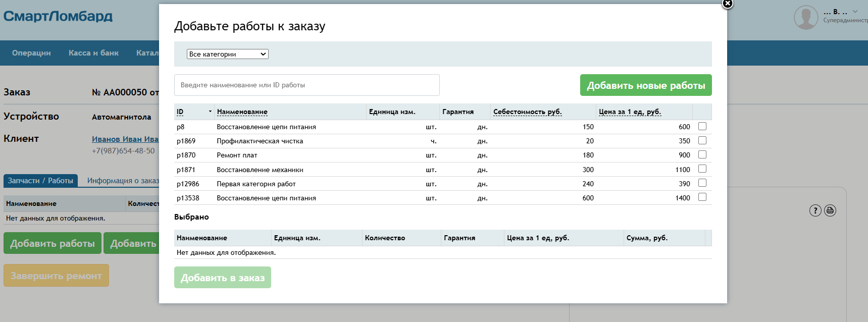This screenshot has width=868, height=322.
Task: Click the Завершить ремонт button
Action: coord(56,276)
